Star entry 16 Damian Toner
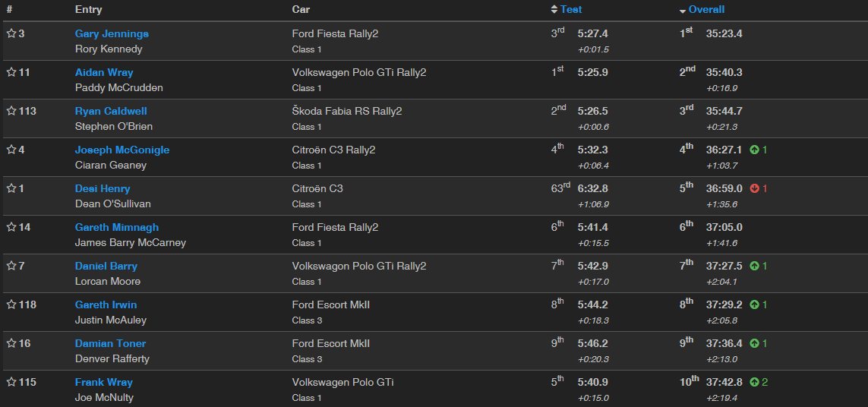Viewport: 868px width, 407px height. point(11,343)
